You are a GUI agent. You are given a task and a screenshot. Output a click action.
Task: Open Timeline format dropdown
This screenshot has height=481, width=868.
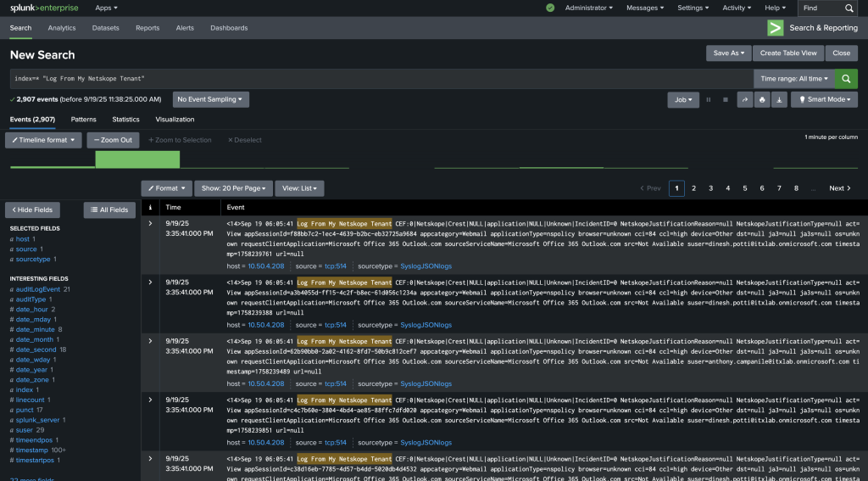coord(43,140)
